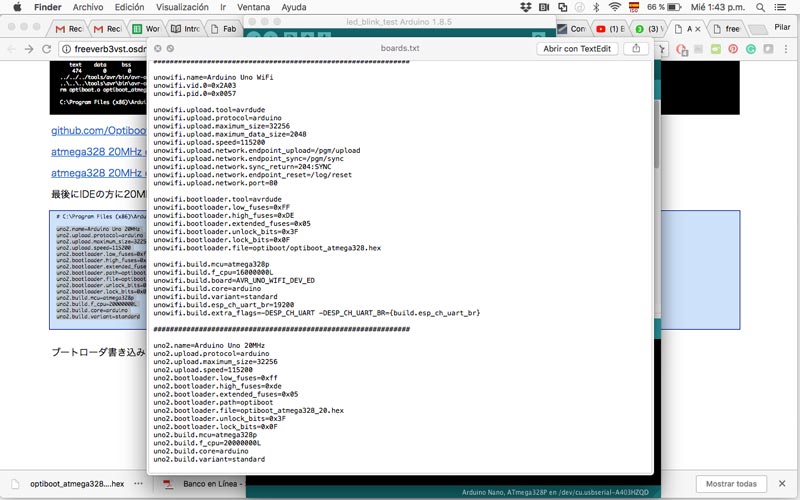Close the boards.txt Quick Look preview
The height and width of the screenshot is (500, 800).
tap(158, 48)
